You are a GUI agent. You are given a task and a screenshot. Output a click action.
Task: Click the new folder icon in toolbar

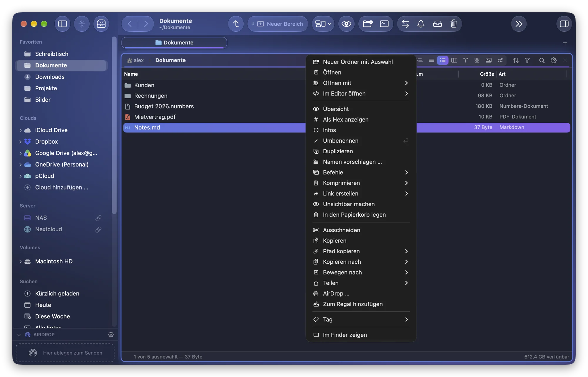click(367, 24)
